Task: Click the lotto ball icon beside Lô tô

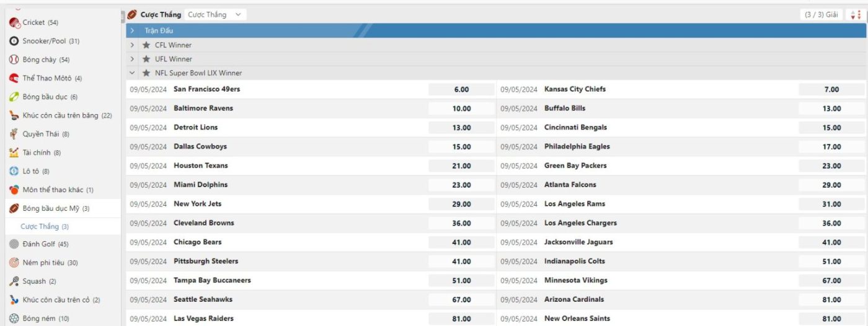Action: (14, 172)
